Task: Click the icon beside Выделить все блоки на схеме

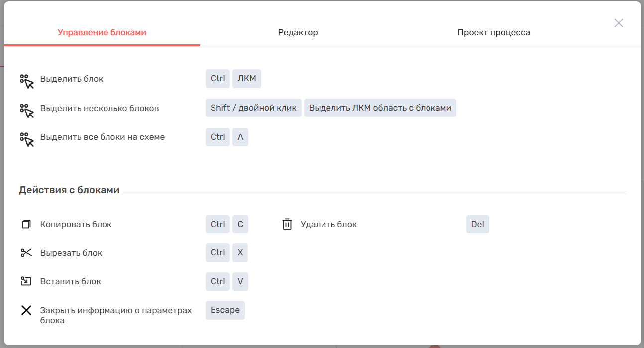Action: (27, 139)
